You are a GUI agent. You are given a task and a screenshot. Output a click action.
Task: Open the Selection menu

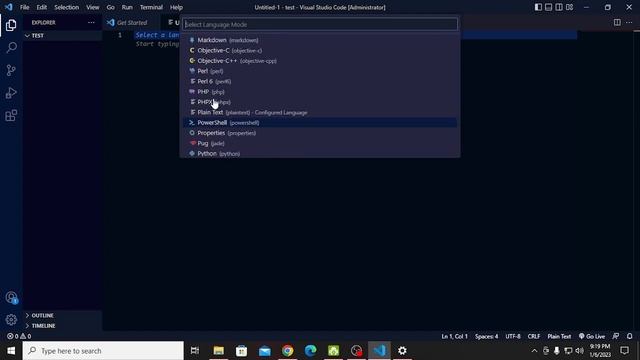tap(67, 7)
